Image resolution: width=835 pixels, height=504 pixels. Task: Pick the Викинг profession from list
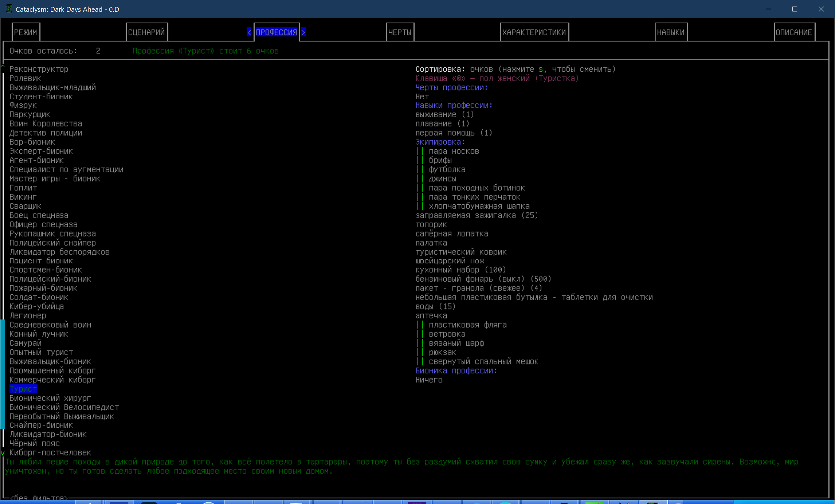point(23,197)
